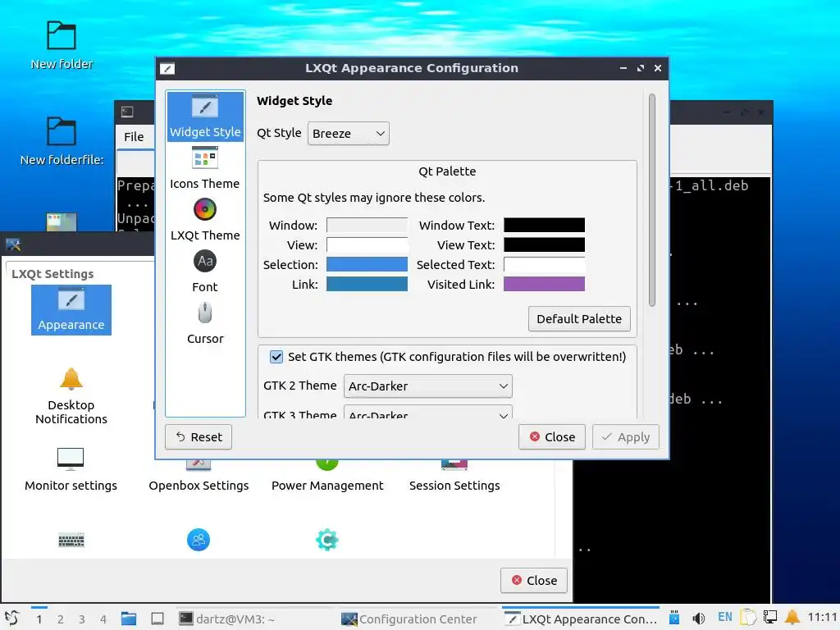This screenshot has height=630, width=840.
Task: Pick the Link color swatch
Action: coord(367,284)
